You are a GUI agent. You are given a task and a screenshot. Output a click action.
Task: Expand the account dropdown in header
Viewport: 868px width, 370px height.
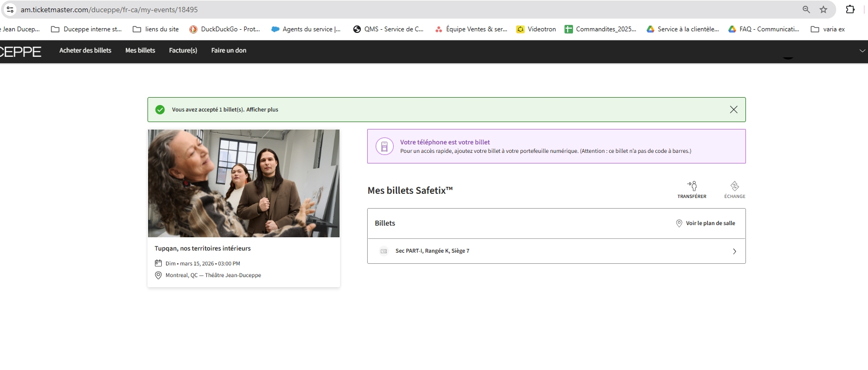(x=862, y=50)
